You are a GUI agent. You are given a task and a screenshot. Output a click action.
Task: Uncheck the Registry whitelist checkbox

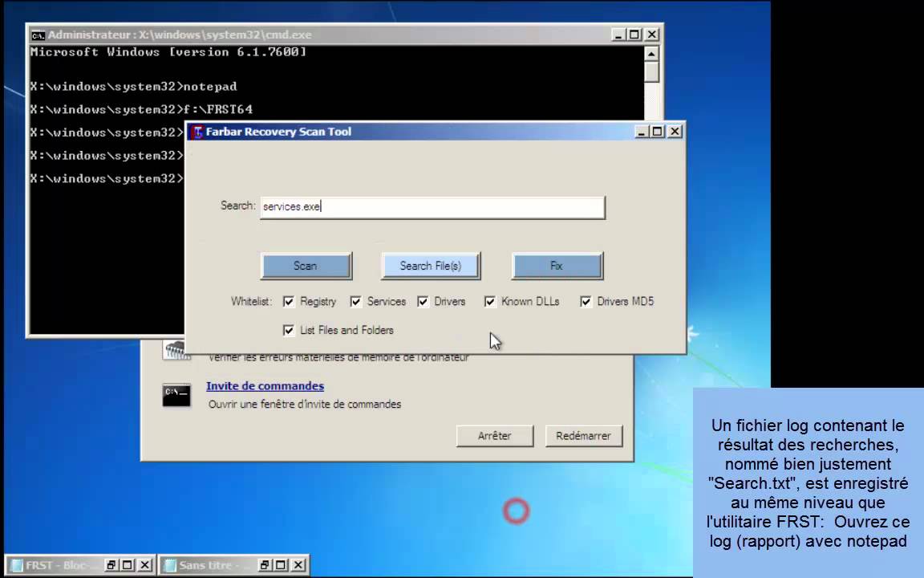click(289, 301)
